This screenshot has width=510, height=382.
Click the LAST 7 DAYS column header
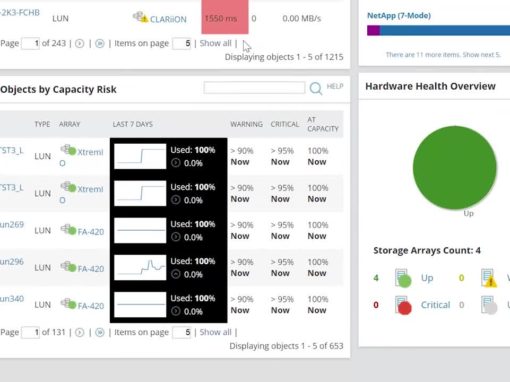[133, 124]
